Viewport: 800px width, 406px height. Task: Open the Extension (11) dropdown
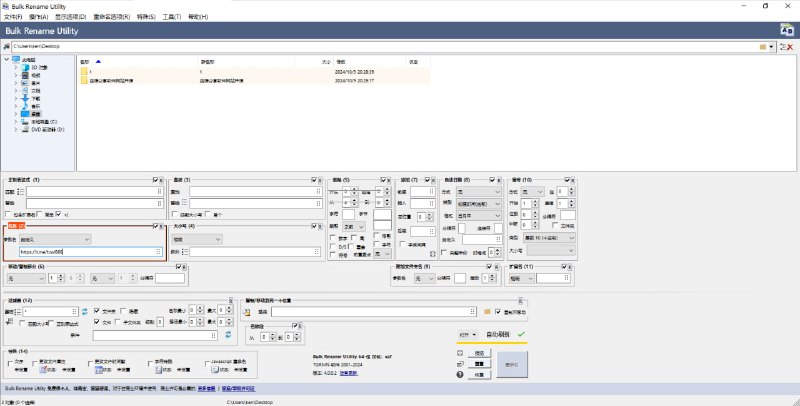[521, 278]
